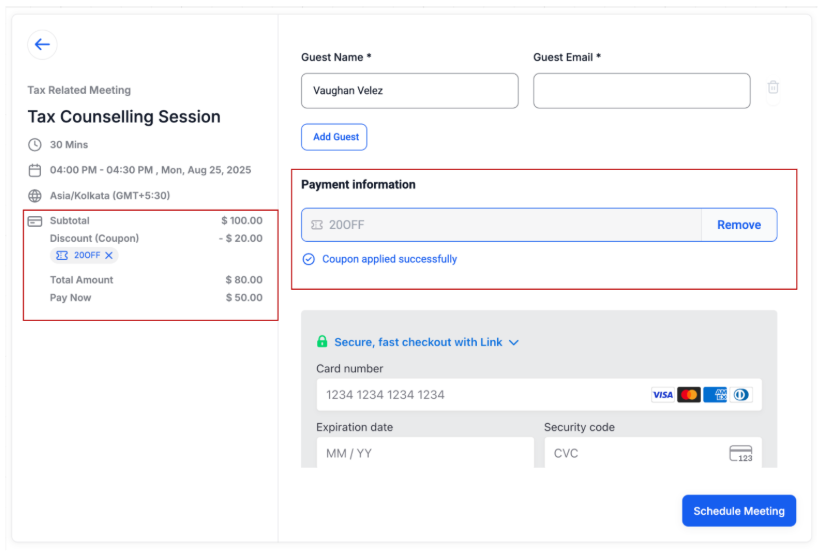
Task: Click the card subtotal icon
Action: (35, 221)
